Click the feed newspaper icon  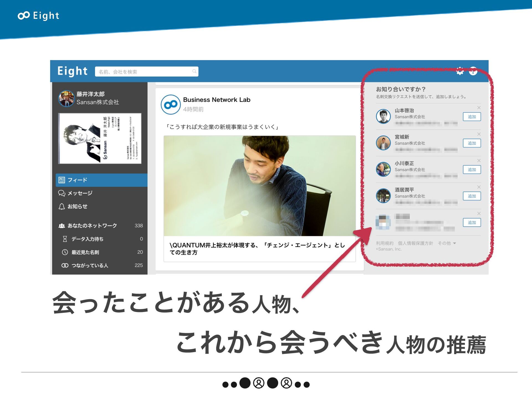[x=62, y=180]
